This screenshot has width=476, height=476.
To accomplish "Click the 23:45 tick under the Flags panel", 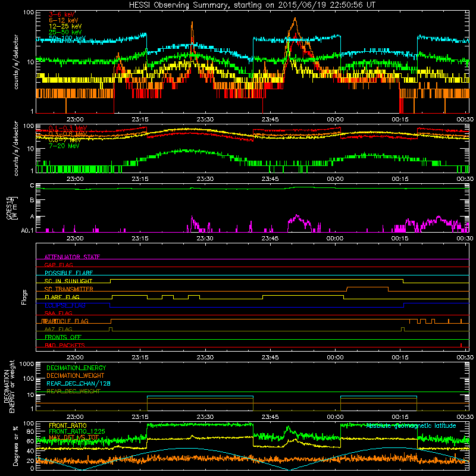I will [x=270, y=358].
